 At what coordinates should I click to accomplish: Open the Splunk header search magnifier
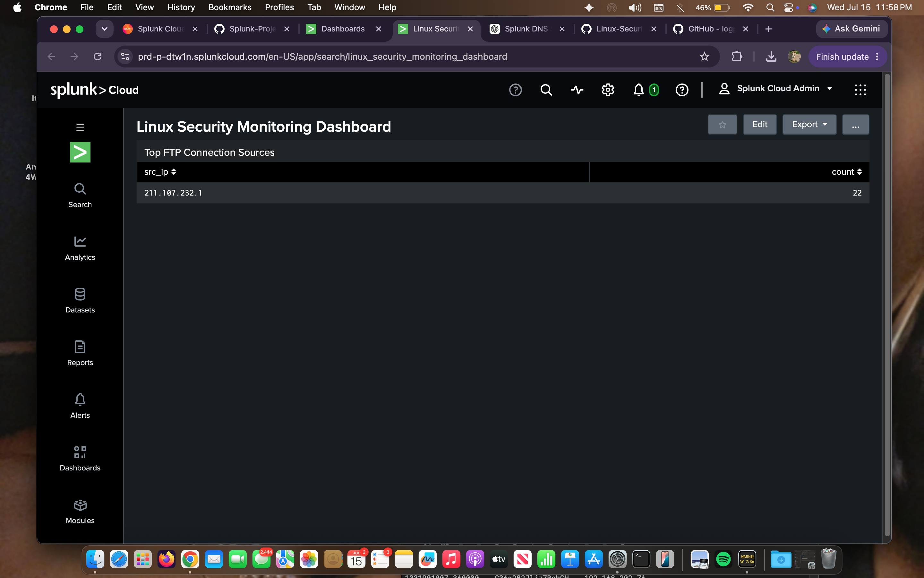[x=546, y=90]
